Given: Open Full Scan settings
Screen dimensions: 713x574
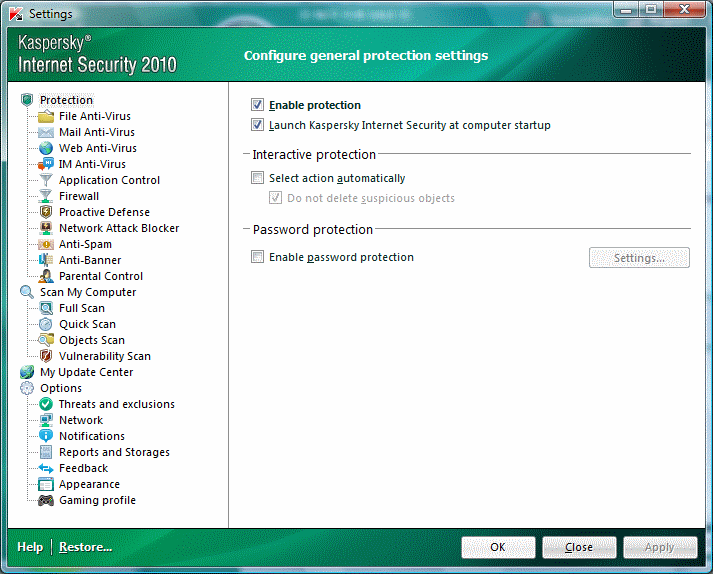Looking at the screenshot, I should click(82, 308).
